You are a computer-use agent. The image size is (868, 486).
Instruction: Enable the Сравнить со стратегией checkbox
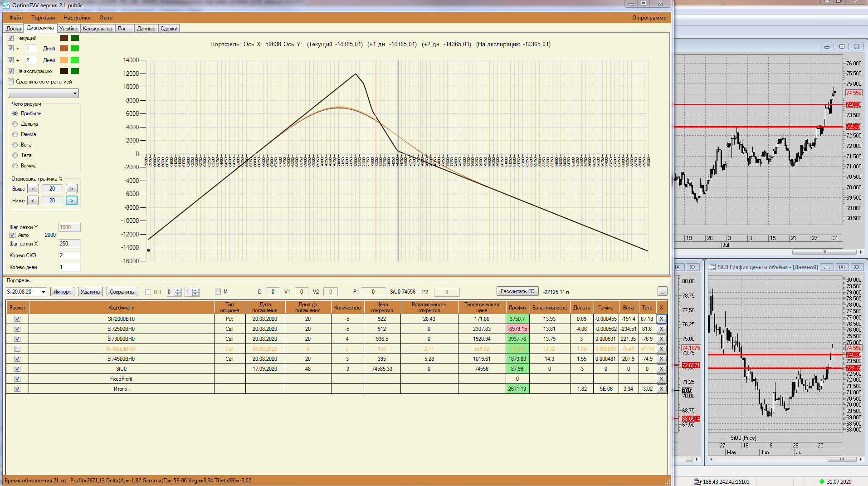coord(11,82)
